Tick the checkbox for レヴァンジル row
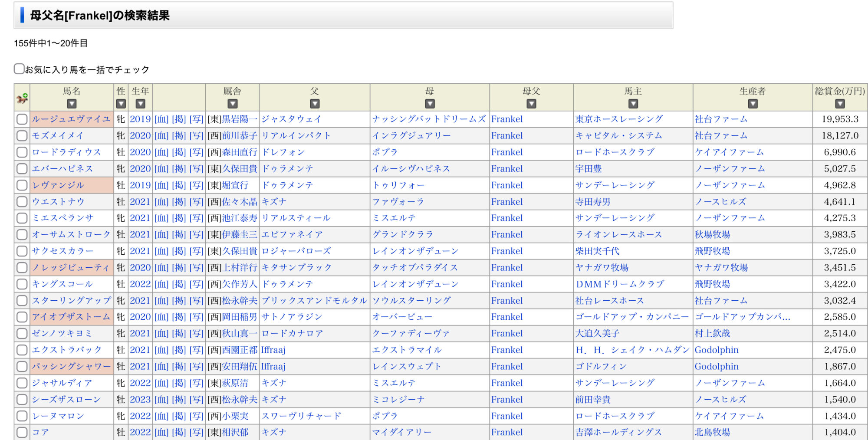Image resolution: width=868 pixels, height=440 pixels. pos(22,185)
